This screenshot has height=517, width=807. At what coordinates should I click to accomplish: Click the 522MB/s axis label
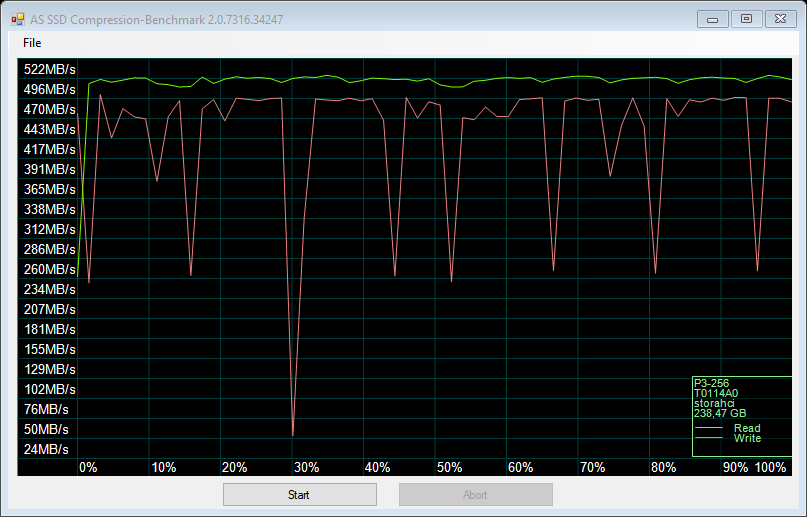tap(50, 69)
